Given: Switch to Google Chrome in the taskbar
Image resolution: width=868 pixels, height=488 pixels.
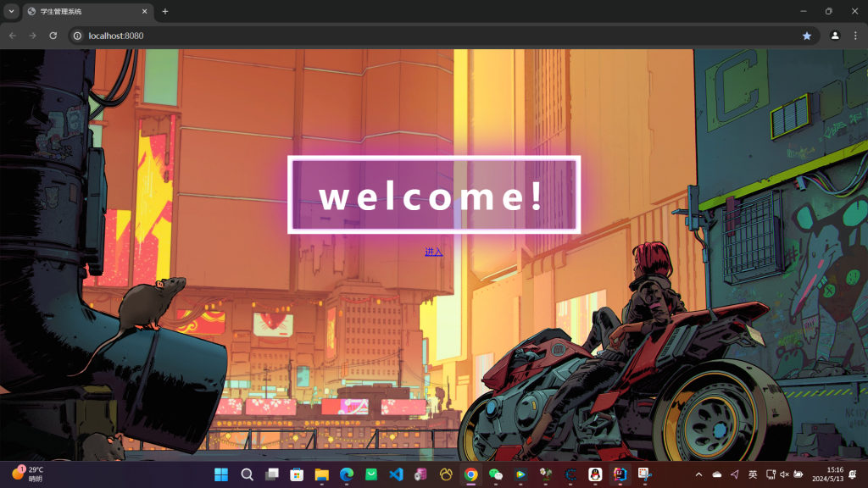Looking at the screenshot, I should [x=470, y=474].
